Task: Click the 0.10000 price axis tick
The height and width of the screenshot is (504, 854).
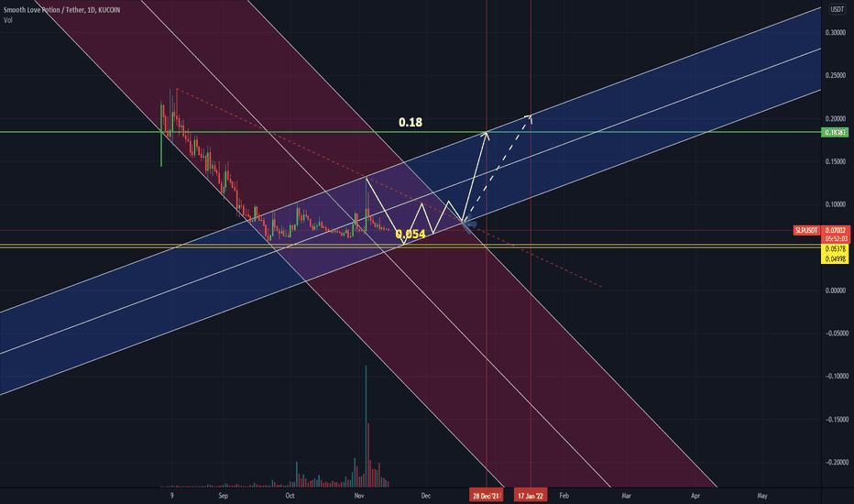Action: click(x=836, y=205)
